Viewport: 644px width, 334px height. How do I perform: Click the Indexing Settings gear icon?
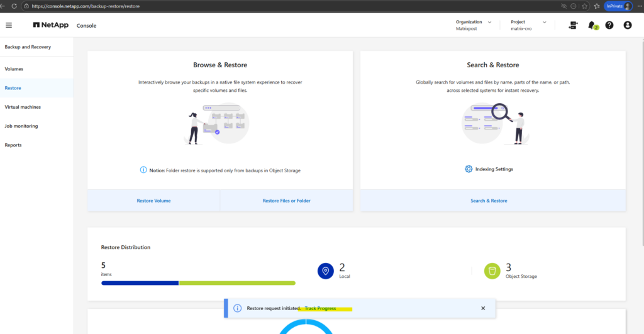click(469, 169)
